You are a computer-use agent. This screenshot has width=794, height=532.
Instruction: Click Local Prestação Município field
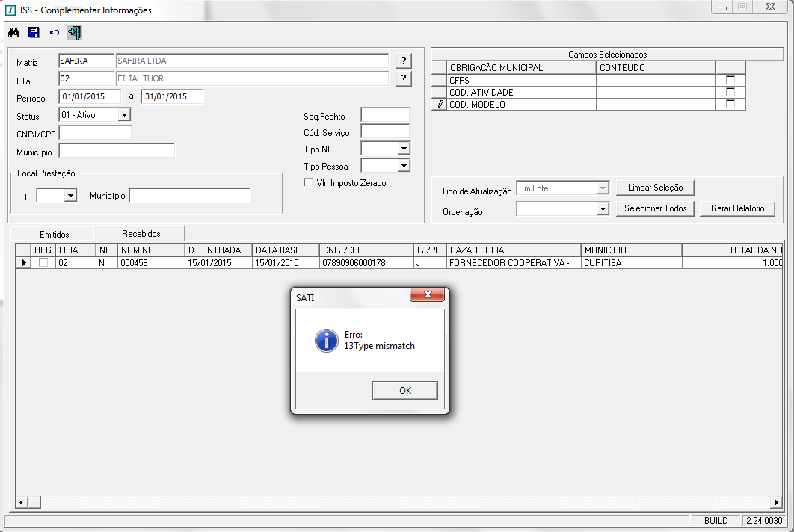pos(189,195)
